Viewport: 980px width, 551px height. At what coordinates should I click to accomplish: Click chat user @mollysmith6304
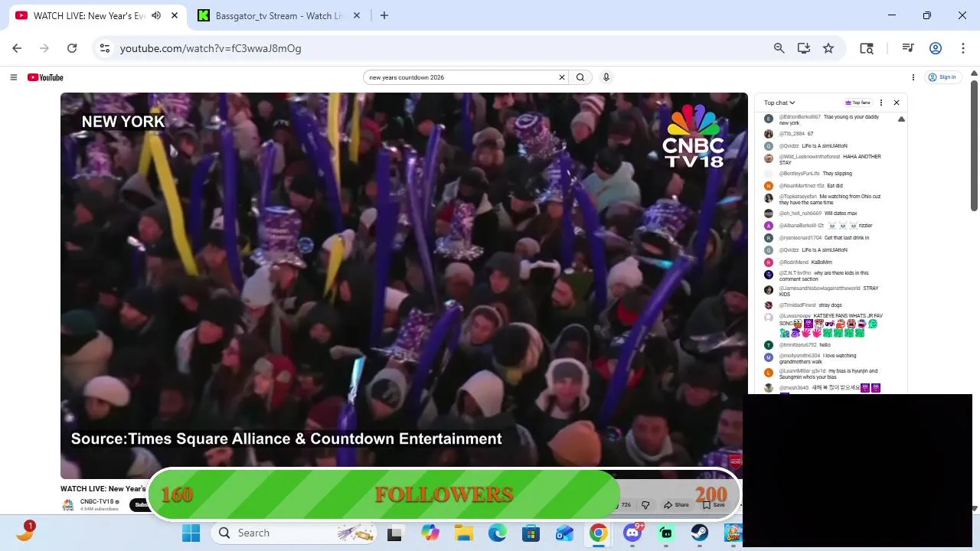point(799,356)
